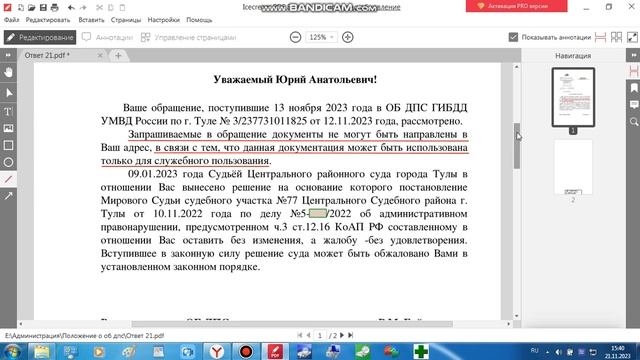
Task: Switch to multi-page grid view layout
Action: tap(616, 37)
